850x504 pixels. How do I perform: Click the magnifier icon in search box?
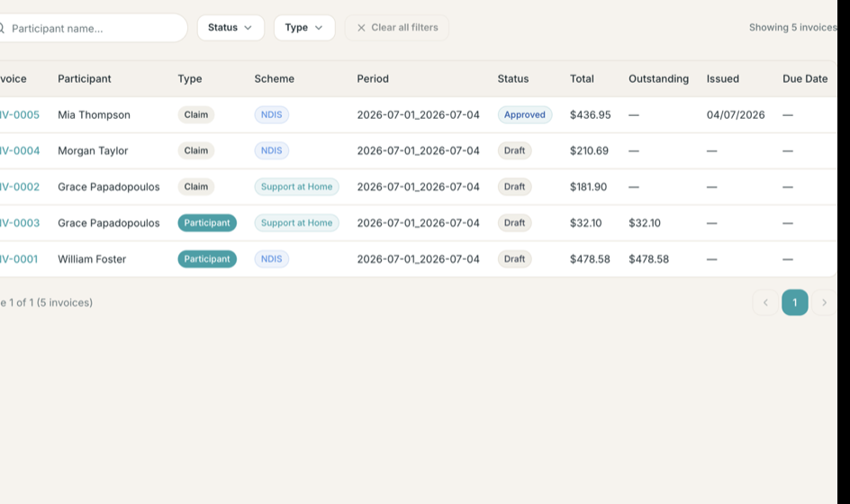(2, 28)
